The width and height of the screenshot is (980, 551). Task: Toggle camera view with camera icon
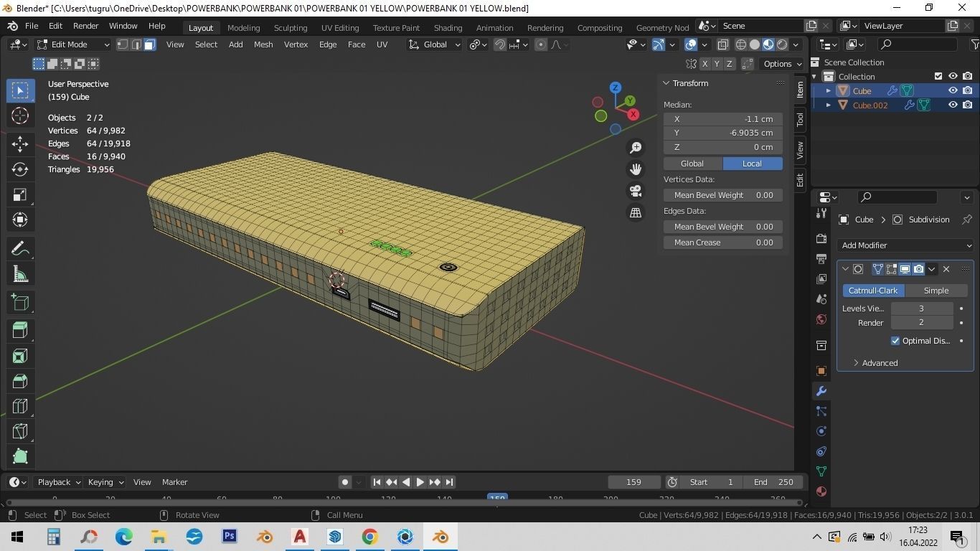636,191
